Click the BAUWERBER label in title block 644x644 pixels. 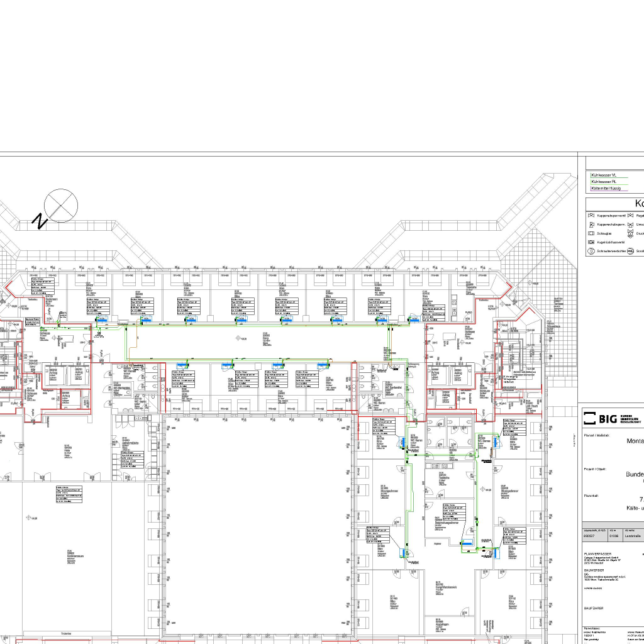[594, 570]
